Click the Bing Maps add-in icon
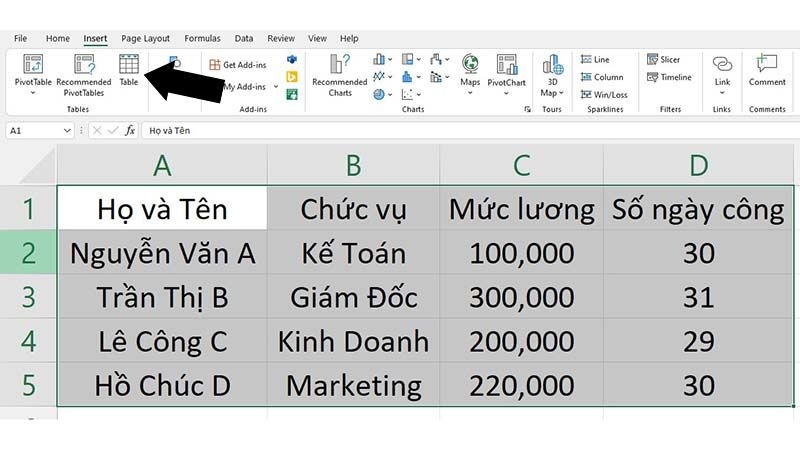Viewport: 800px width, 450px height. tap(292, 77)
